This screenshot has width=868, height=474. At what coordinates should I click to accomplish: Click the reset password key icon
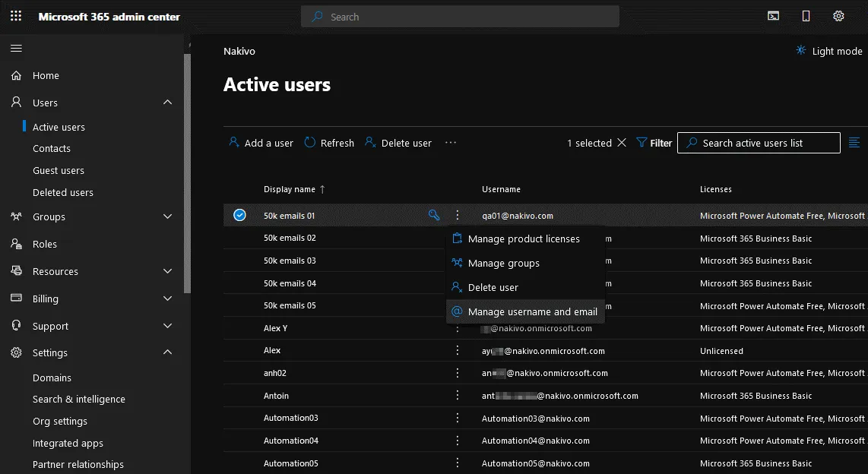[434, 216]
